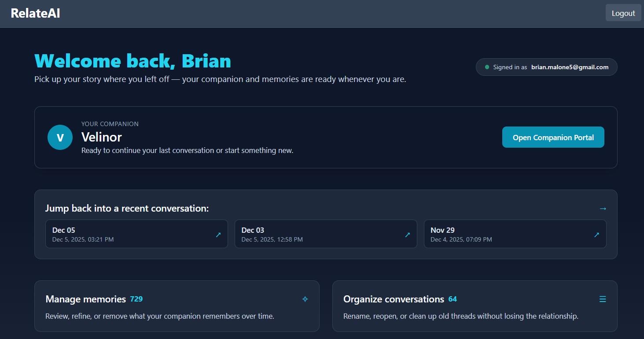
Task: Click the 64 conversations count
Action: coord(453,299)
